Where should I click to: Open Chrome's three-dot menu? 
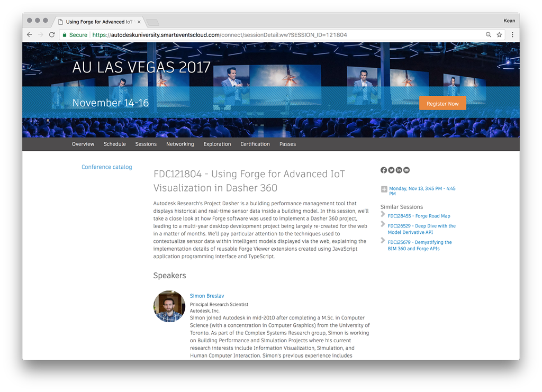[512, 35]
